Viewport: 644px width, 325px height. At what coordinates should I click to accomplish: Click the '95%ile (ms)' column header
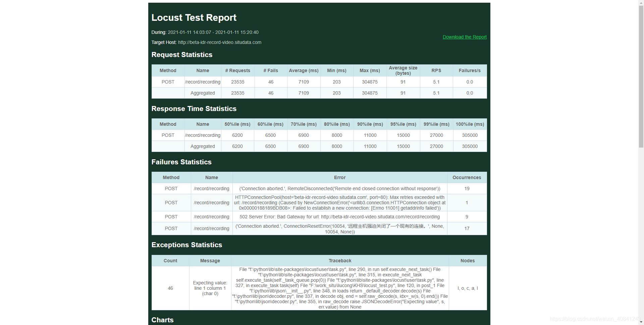click(403, 124)
